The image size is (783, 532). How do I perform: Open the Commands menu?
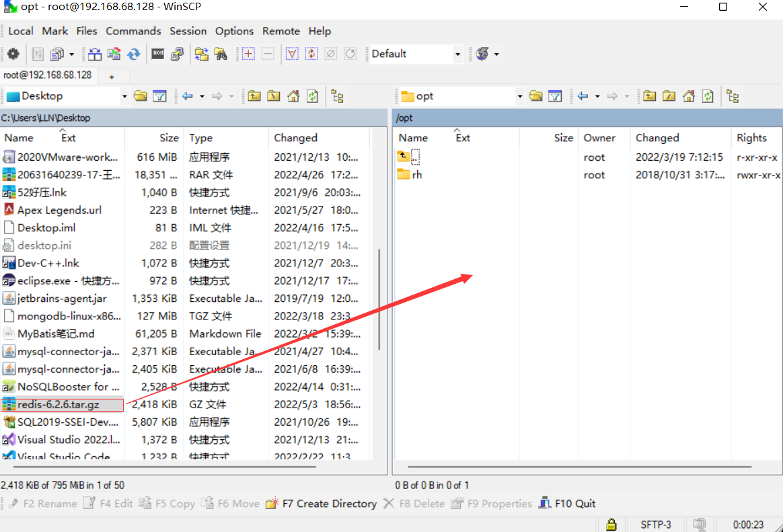(x=133, y=31)
